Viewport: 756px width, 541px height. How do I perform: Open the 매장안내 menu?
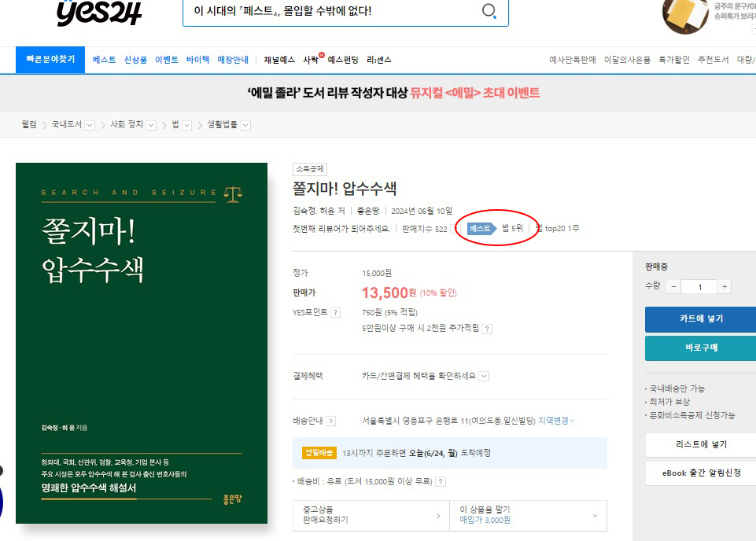click(x=233, y=60)
